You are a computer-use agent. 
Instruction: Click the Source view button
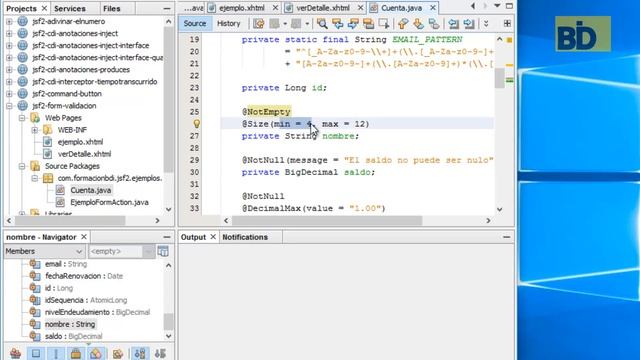coord(195,24)
